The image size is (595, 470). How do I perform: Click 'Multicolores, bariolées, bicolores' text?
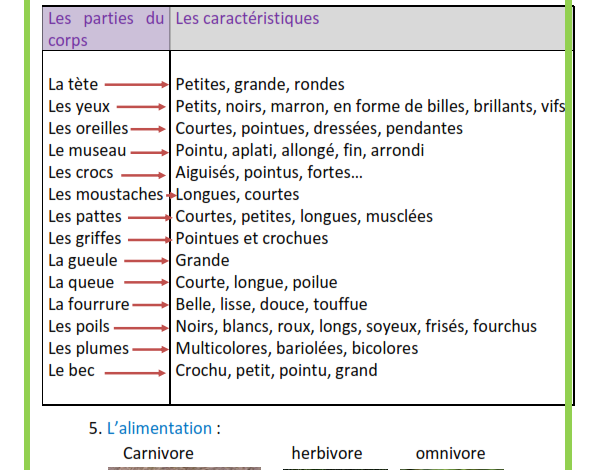coord(297,349)
